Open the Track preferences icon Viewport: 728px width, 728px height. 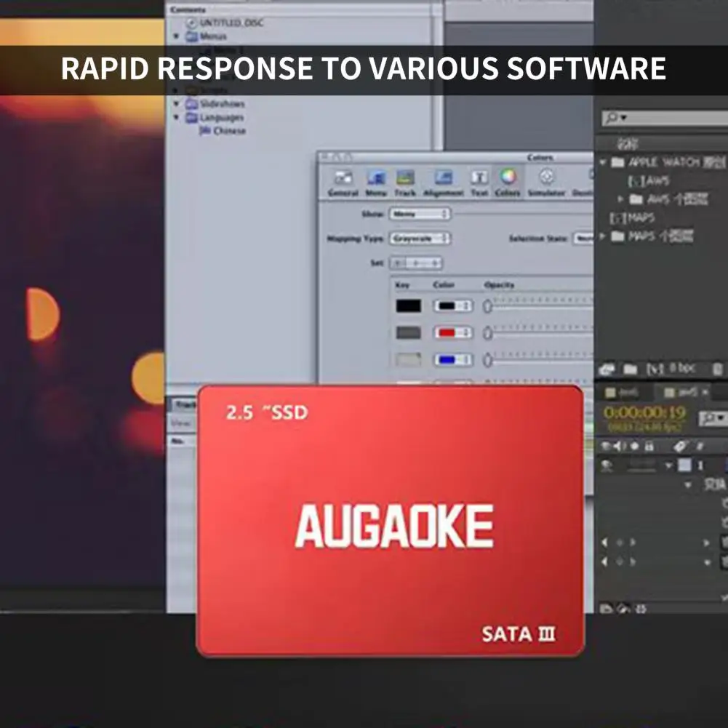point(405,178)
